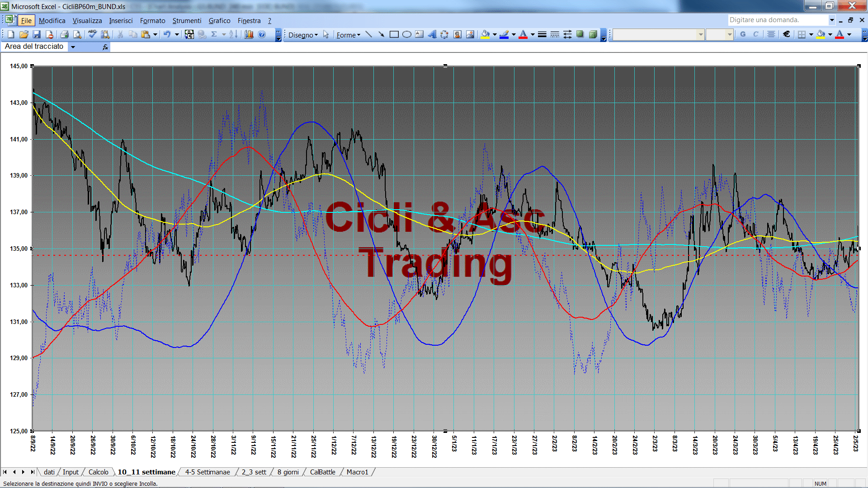Insert WordArt icon
The image size is (868, 488).
(x=432, y=34)
